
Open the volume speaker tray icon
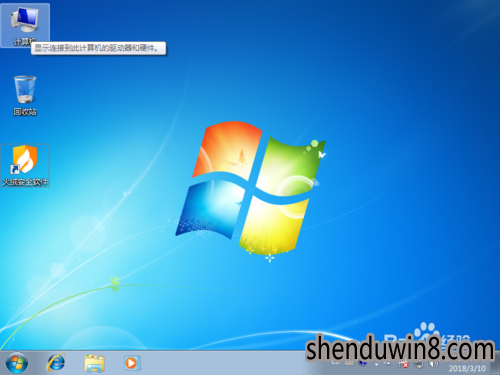(433, 364)
